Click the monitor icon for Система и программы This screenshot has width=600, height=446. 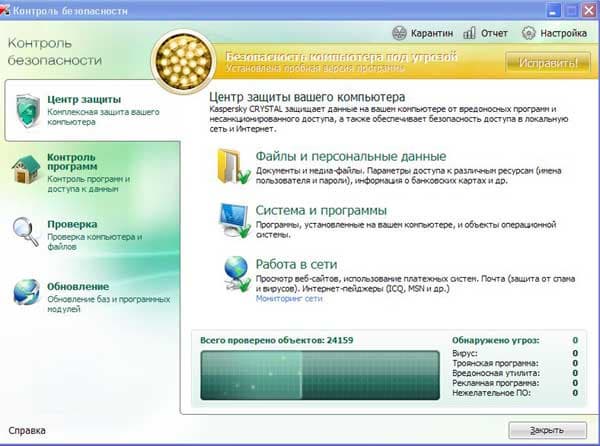[234, 220]
